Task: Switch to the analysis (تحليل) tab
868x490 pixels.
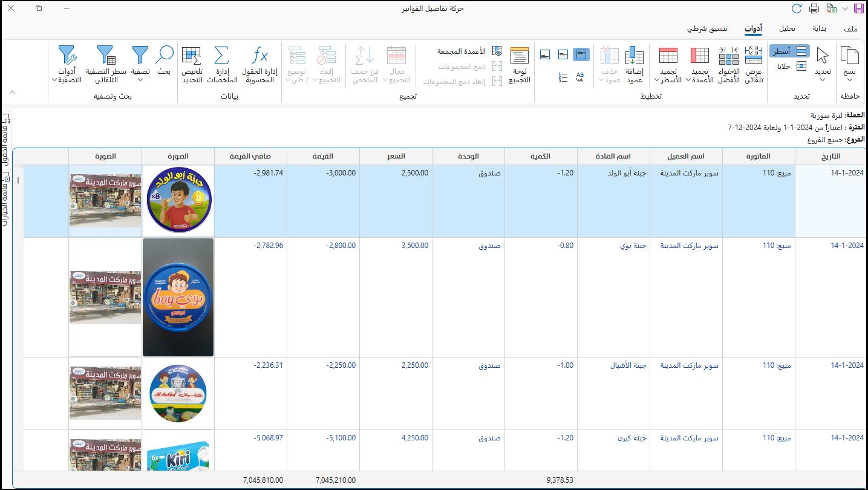Action: [x=787, y=28]
